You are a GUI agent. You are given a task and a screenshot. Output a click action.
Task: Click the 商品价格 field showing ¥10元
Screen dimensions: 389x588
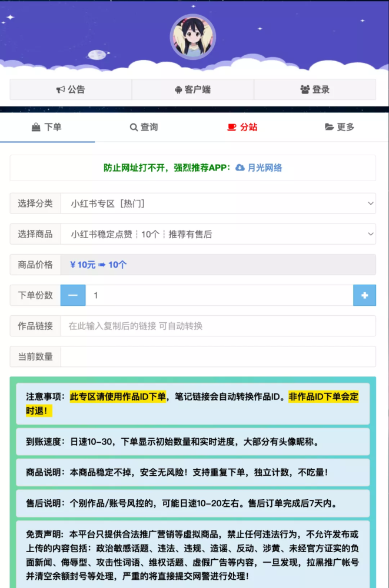coord(218,265)
